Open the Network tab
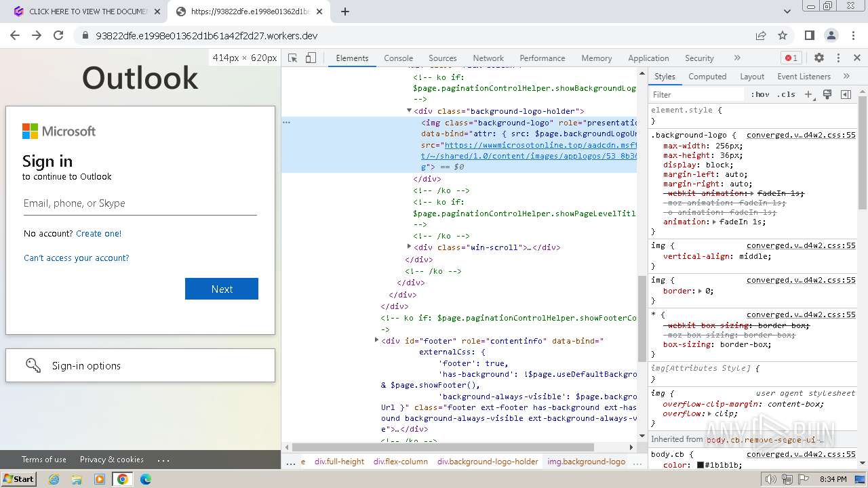868x488 pixels. click(x=488, y=58)
